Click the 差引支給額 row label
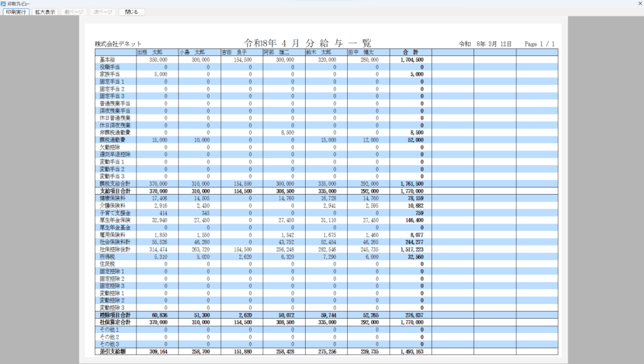Image resolution: width=644 pixels, height=364 pixels. point(111,351)
